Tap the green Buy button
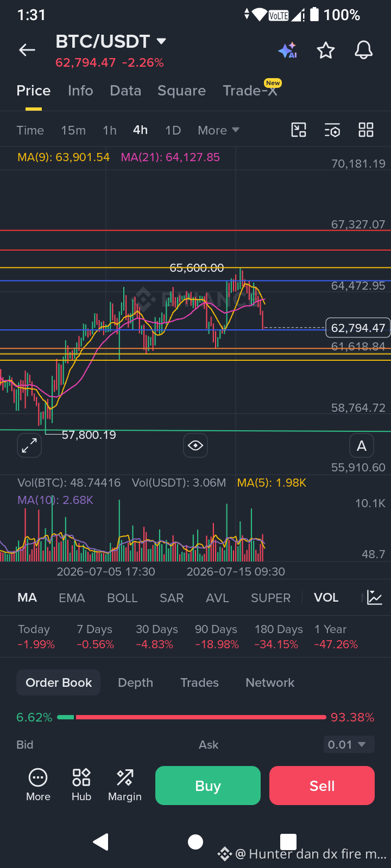This screenshot has height=868, width=391. 208,786
